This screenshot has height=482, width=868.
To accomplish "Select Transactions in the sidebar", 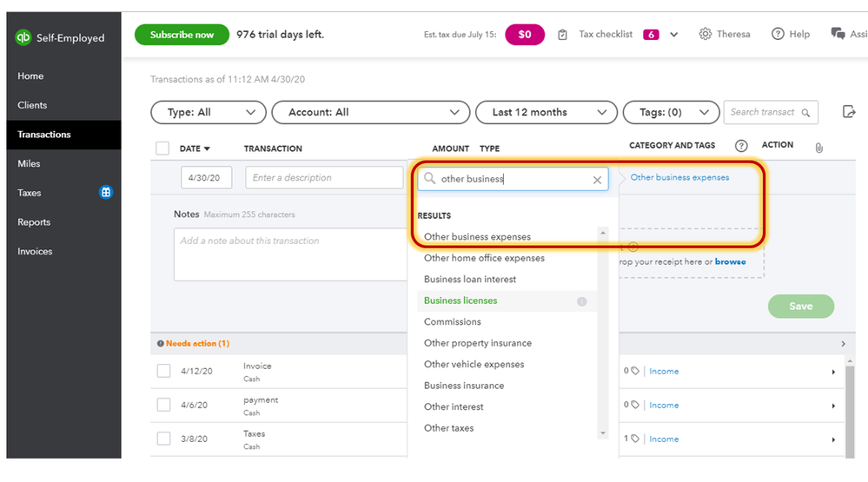I will click(x=63, y=135).
